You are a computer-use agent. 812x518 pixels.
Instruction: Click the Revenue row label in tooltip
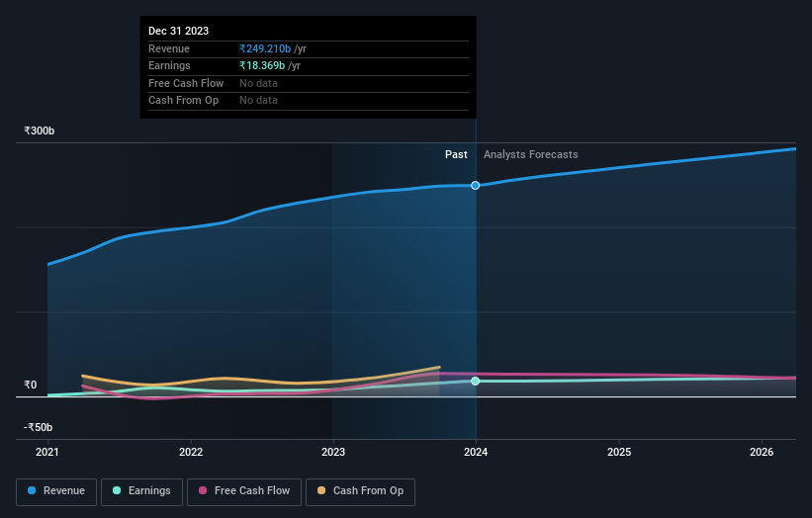(x=169, y=48)
